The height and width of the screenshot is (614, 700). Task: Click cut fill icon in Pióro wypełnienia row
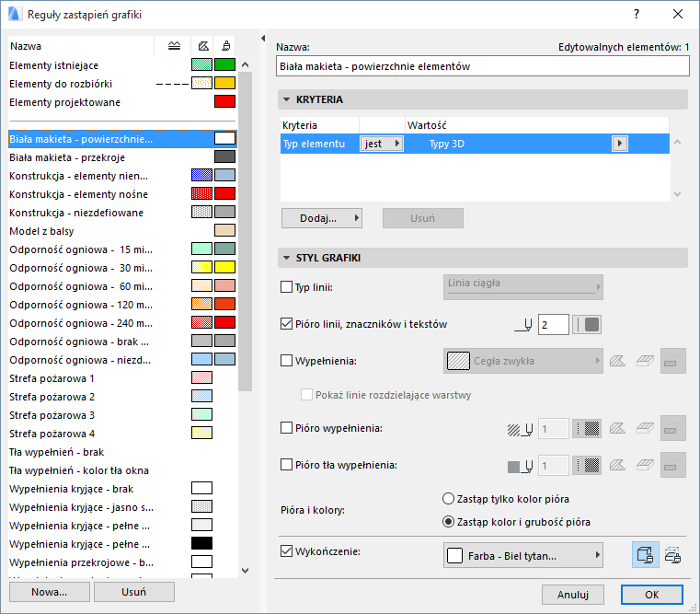[672, 429]
